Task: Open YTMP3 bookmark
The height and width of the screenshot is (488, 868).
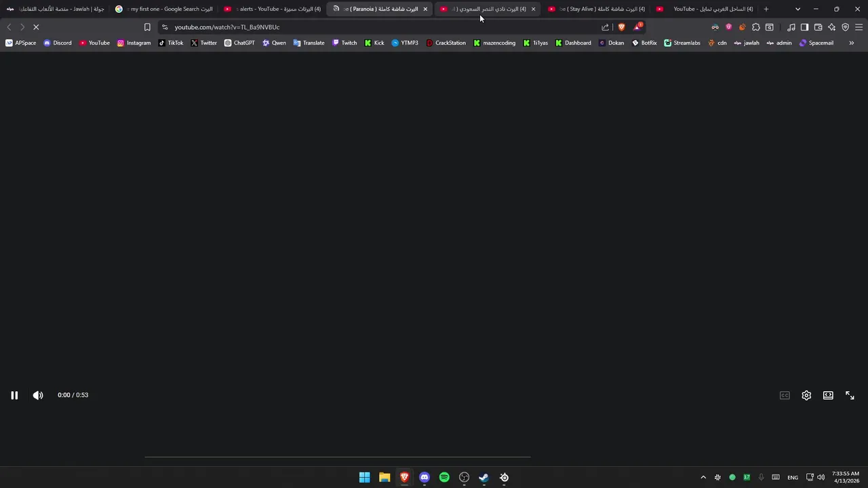Action: (x=405, y=43)
